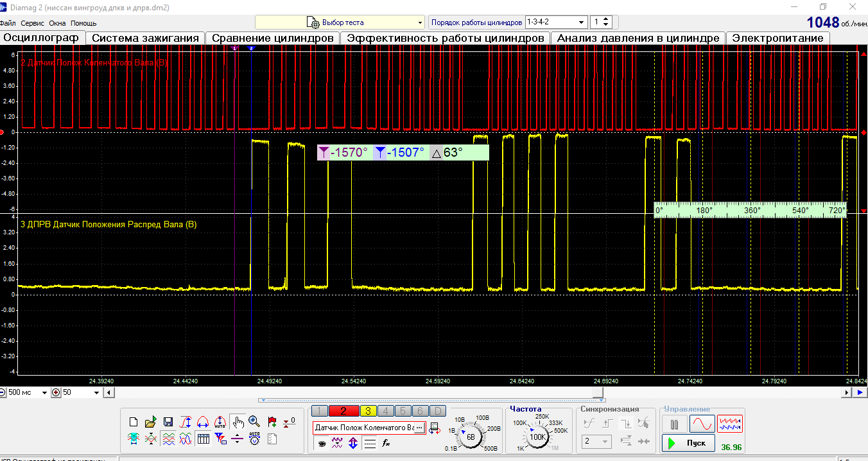Click the voltage range knob showing 6В
The height and width of the screenshot is (461, 868).
pyautogui.click(x=471, y=437)
